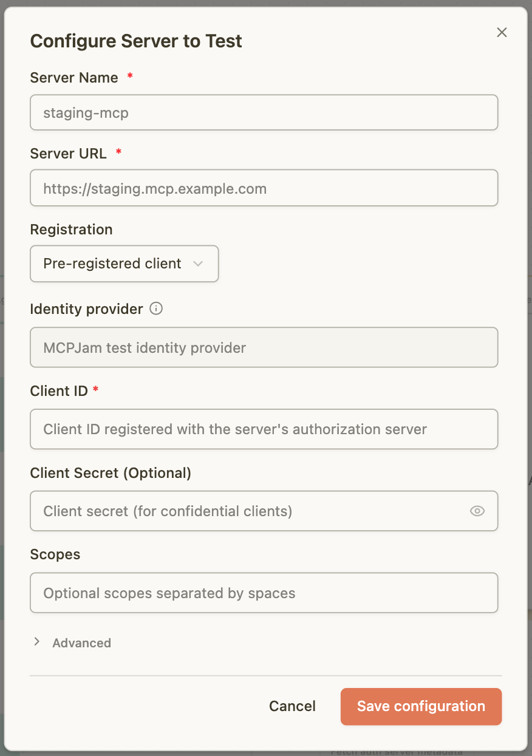Click the Client ID label
Screen dimensions: 532x756
pos(59,390)
